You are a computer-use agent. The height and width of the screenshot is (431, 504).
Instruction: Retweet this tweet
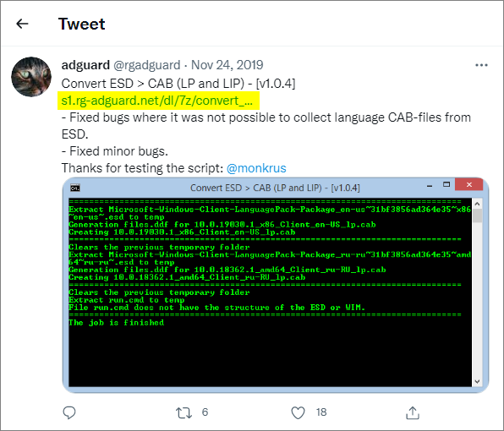[x=184, y=412]
